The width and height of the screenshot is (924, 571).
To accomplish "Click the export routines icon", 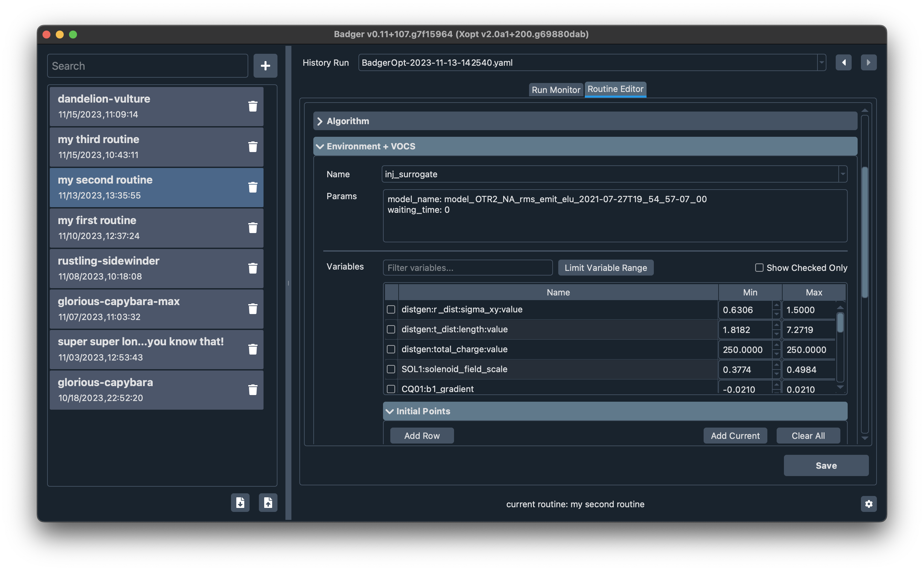I will click(x=268, y=503).
